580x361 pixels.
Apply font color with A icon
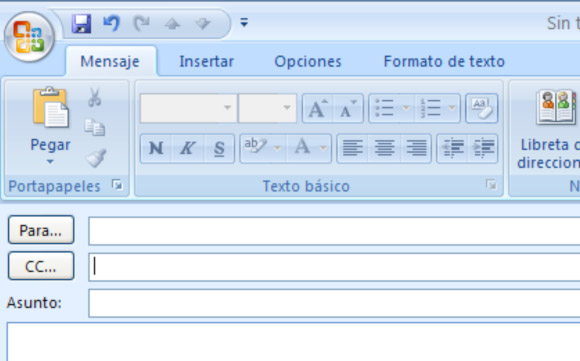[302, 148]
